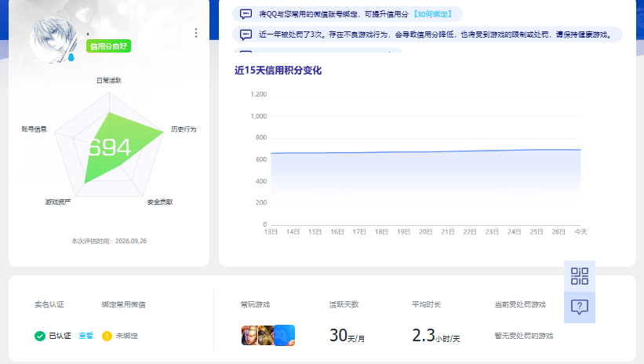Follow the 如何绑定 link
The width and height of the screenshot is (644, 364).
tap(432, 14)
